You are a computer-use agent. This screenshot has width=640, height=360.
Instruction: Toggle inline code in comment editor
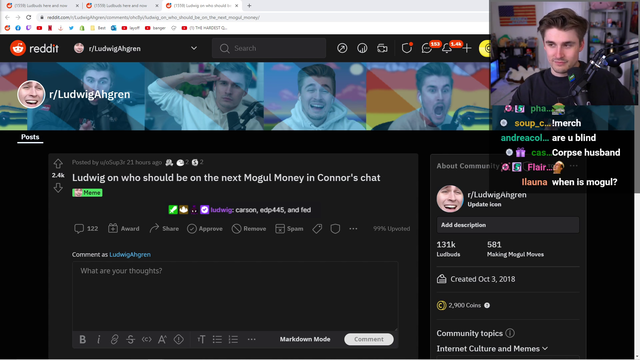147,339
